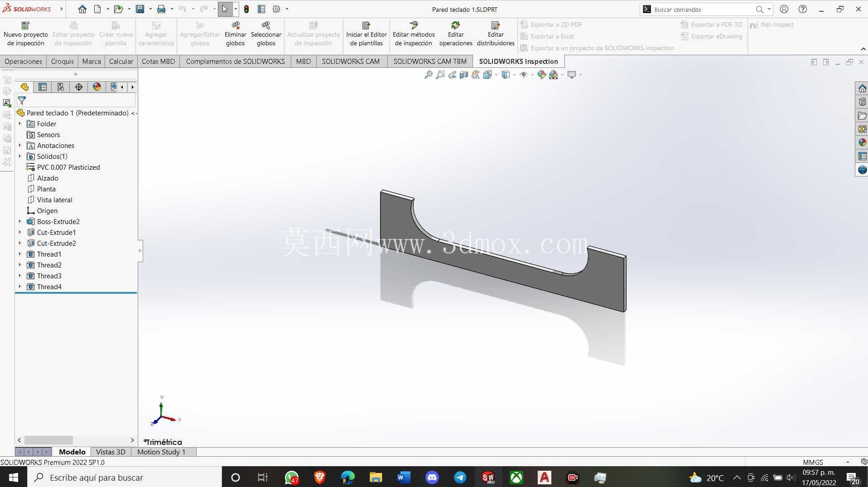Switch to the Croquis tab
The height and width of the screenshot is (487, 868).
pos(63,62)
